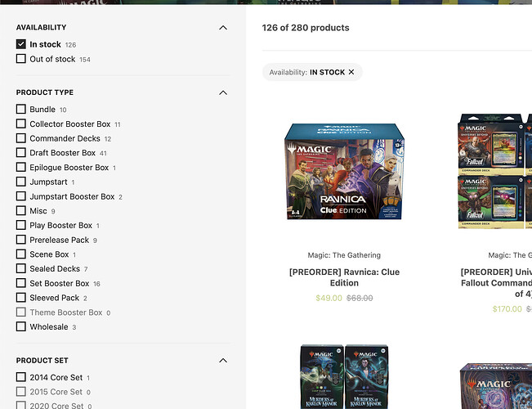This screenshot has height=409, width=532.
Task: Collapse the Product Type filter section
Action: [223, 92]
